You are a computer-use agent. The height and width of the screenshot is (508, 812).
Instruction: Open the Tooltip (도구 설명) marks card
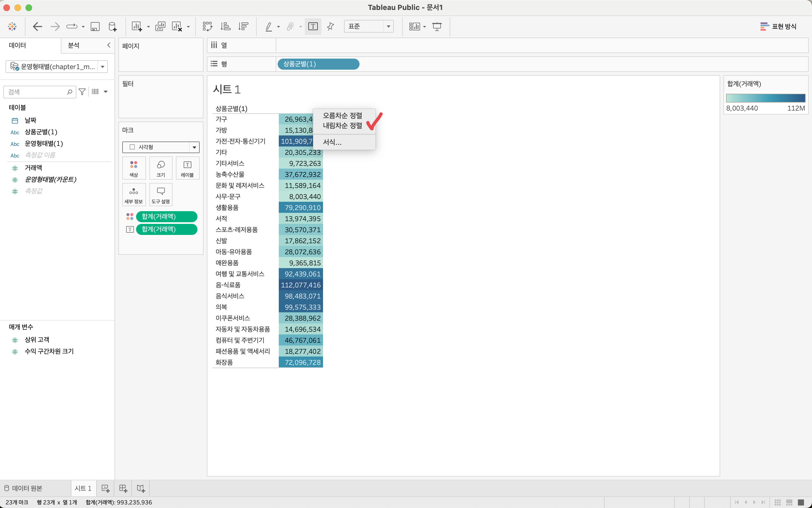[x=161, y=195]
